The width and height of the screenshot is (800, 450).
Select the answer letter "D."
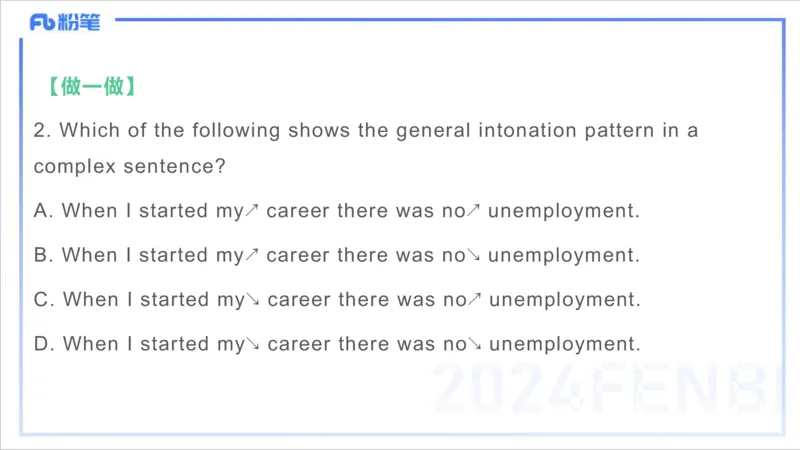pyautogui.click(x=43, y=345)
